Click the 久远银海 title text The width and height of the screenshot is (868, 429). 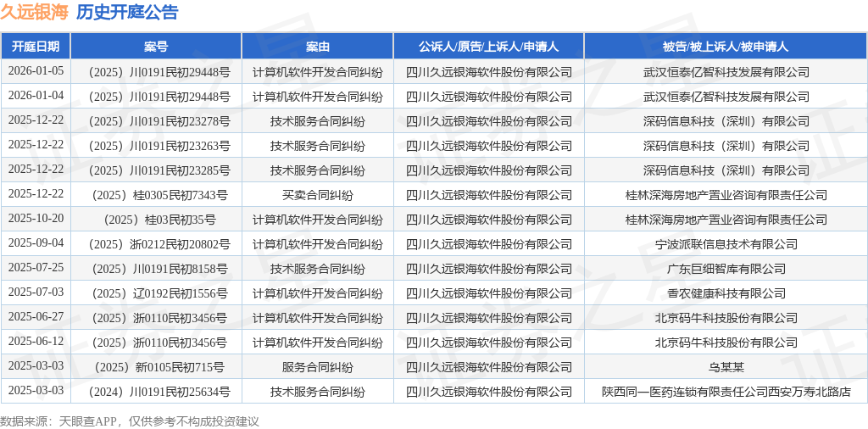[34, 12]
